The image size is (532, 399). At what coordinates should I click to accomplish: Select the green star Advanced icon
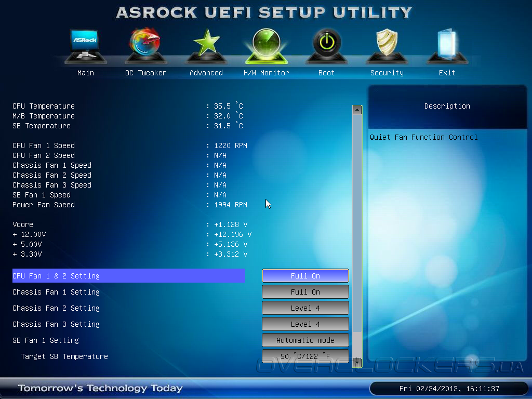tap(206, 46)
